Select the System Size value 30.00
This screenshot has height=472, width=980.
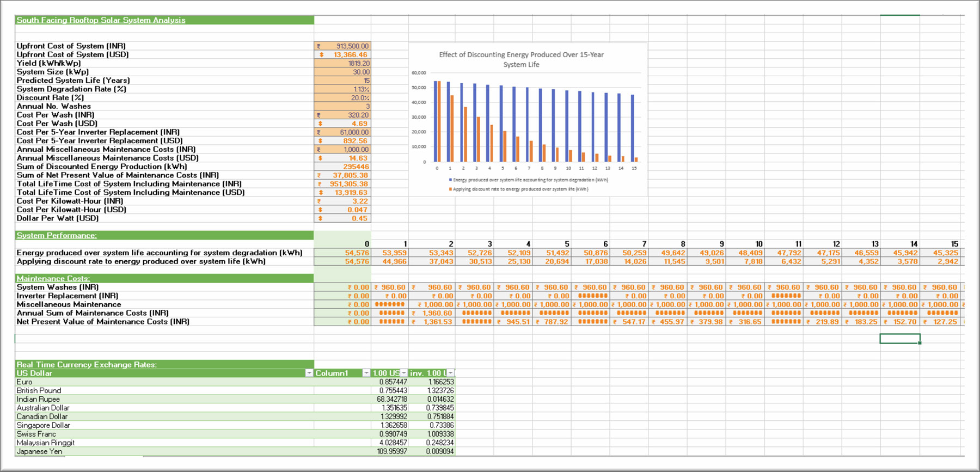click(x=342, y=72)
